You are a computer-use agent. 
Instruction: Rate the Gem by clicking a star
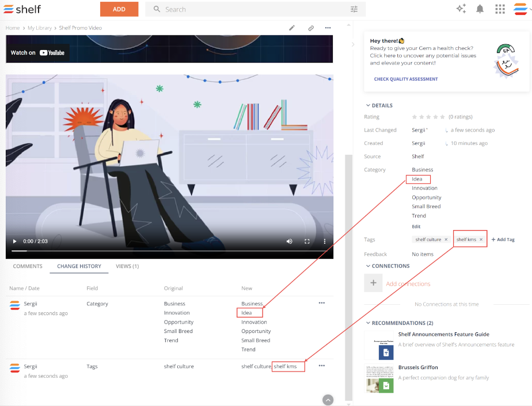click(x=413, y=117)
